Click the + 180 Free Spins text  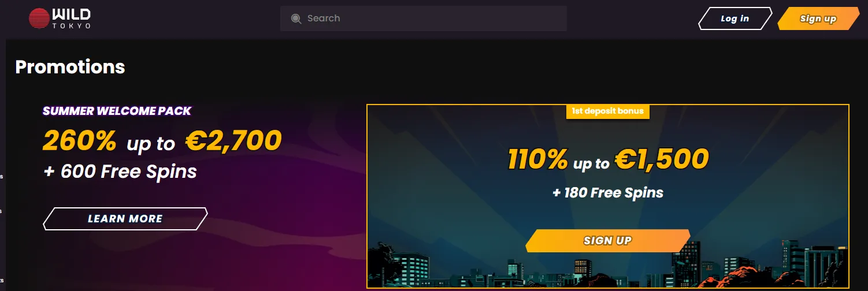608,192
